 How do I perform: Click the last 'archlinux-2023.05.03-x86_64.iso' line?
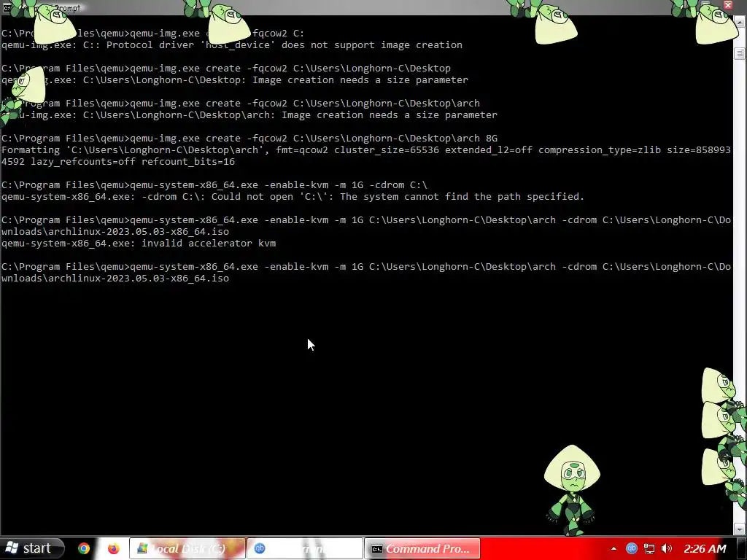pyautogui.click(x=115, y=279)
